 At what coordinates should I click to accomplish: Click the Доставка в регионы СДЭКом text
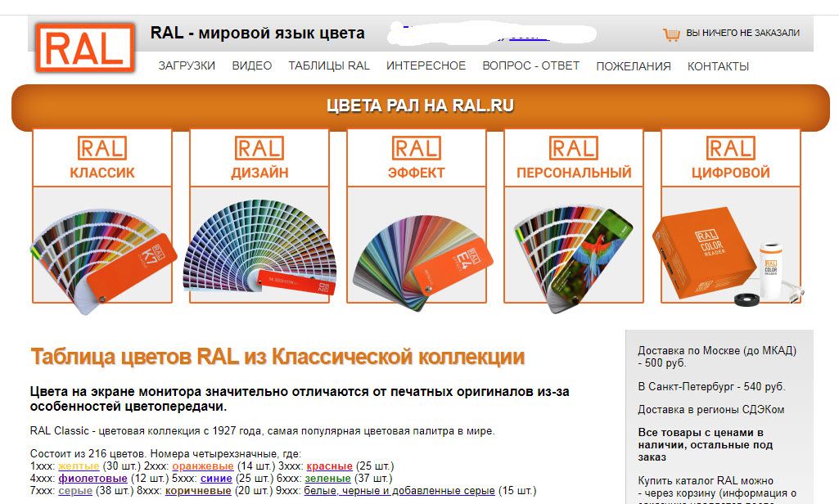(711, 410)
